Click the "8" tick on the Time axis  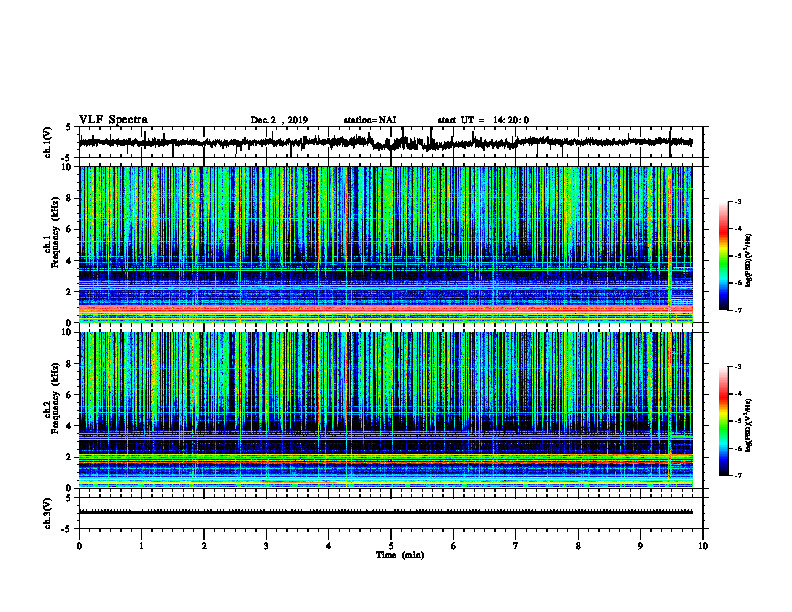click(x=578, y=546)
